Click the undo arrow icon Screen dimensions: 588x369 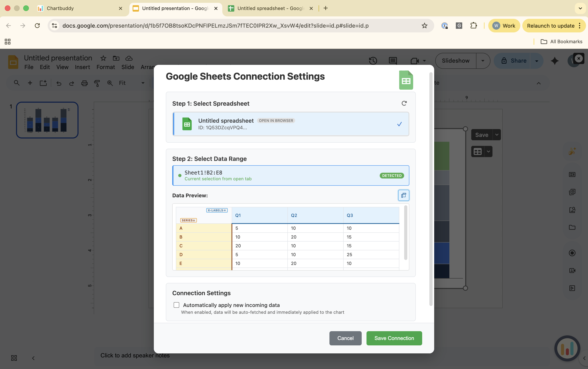click(x=59, y=83)
